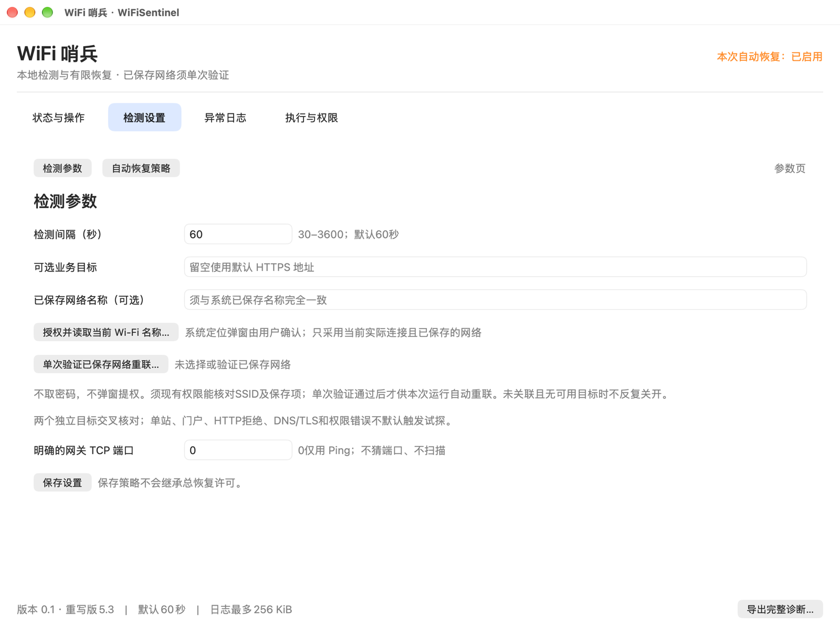The image size is (840, 635).
Task: Click the yellow minimize window button
Action: pyautogui.click(x=30, y=12)
